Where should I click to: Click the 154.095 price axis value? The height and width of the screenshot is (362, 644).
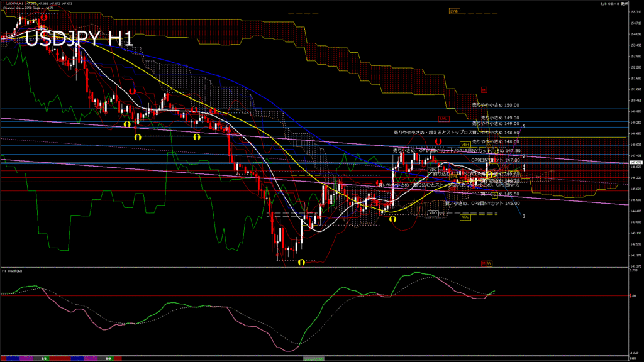(635, 34)
